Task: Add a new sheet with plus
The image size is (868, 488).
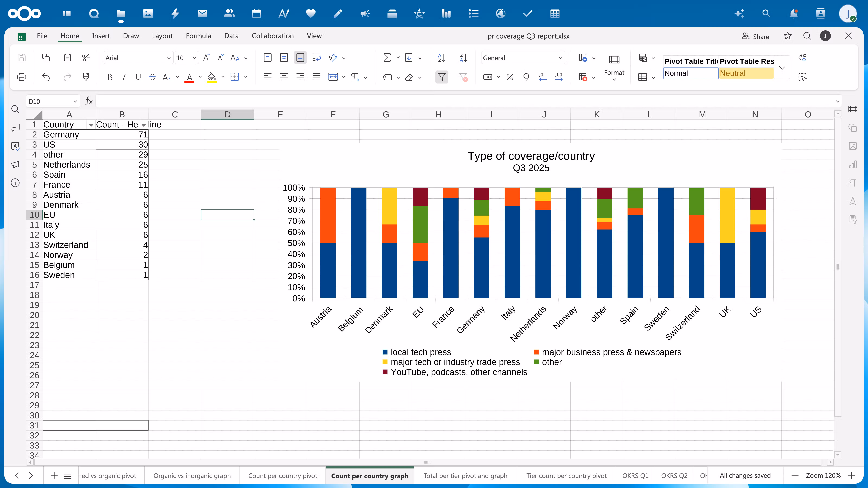Action: (x=54, y=475)
